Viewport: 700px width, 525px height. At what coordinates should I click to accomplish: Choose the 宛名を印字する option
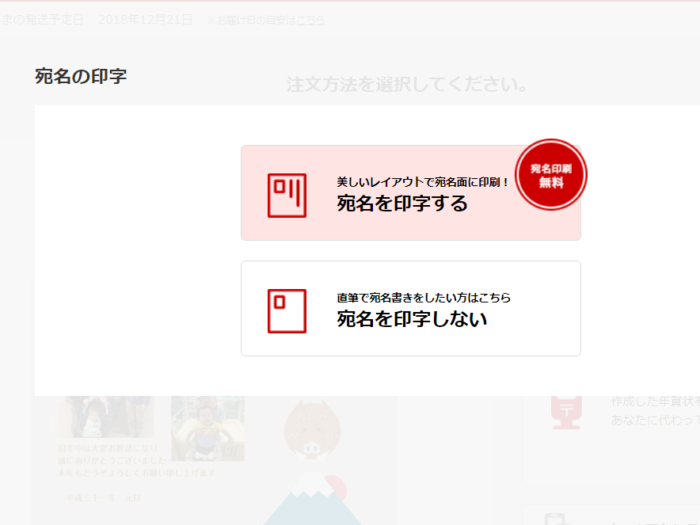(x=411, y=193)
